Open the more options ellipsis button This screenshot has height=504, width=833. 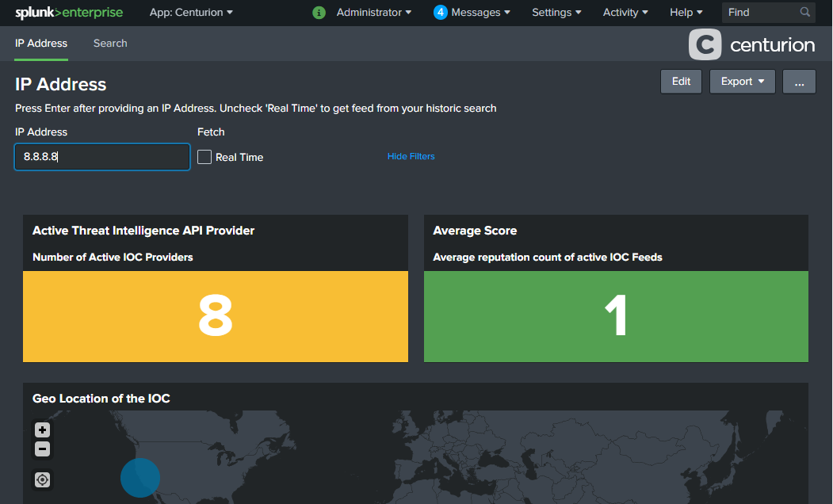tap(799, 82)
